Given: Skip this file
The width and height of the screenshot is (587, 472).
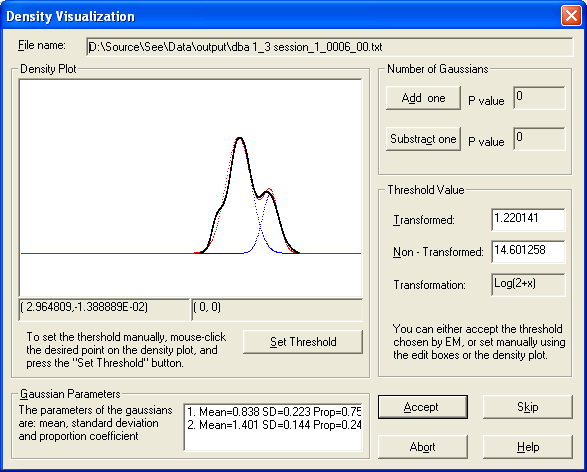Looking at the screenshot, I should pyautogui.click(x=527, y=407).
